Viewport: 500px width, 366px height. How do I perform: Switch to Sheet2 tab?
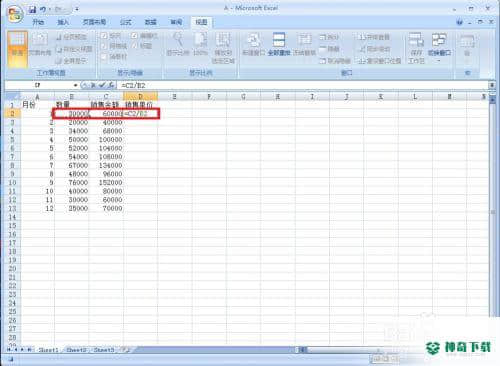[76, 350]
